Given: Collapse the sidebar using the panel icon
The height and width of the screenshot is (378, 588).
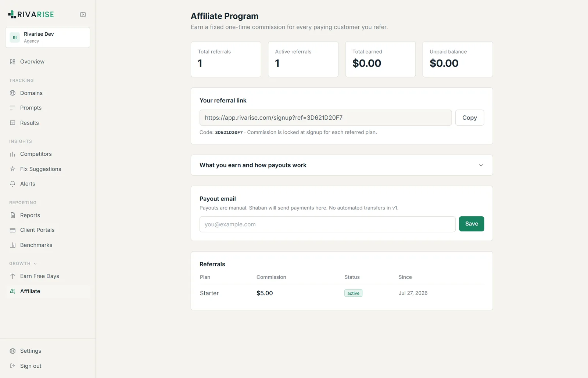Looking at the screenshot, I should click(x=83, y=15).
